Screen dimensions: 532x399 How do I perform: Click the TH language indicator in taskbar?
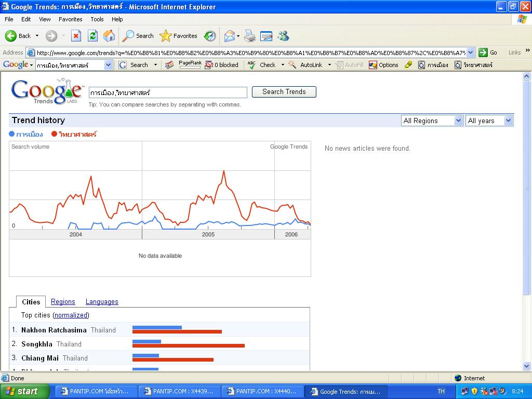(441, 392)
